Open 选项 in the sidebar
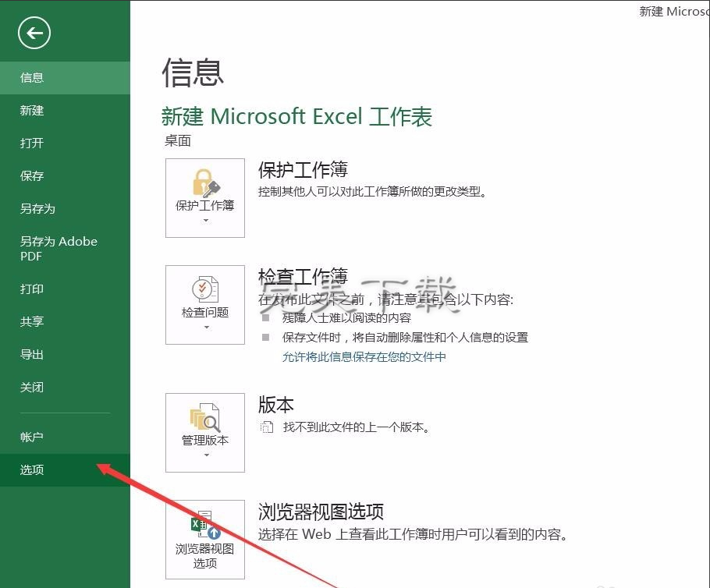The height and width of the screenshot is (588, 710). pos(65,470)
